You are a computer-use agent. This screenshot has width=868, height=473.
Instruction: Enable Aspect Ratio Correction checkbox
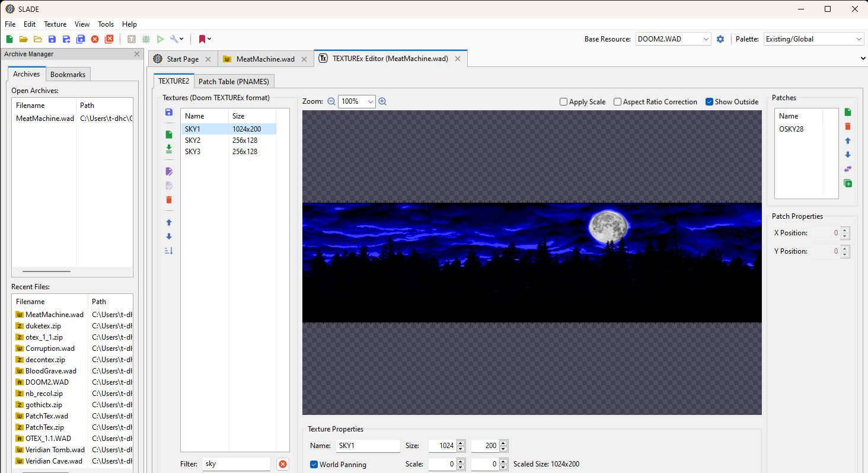[x=618, y=102]
